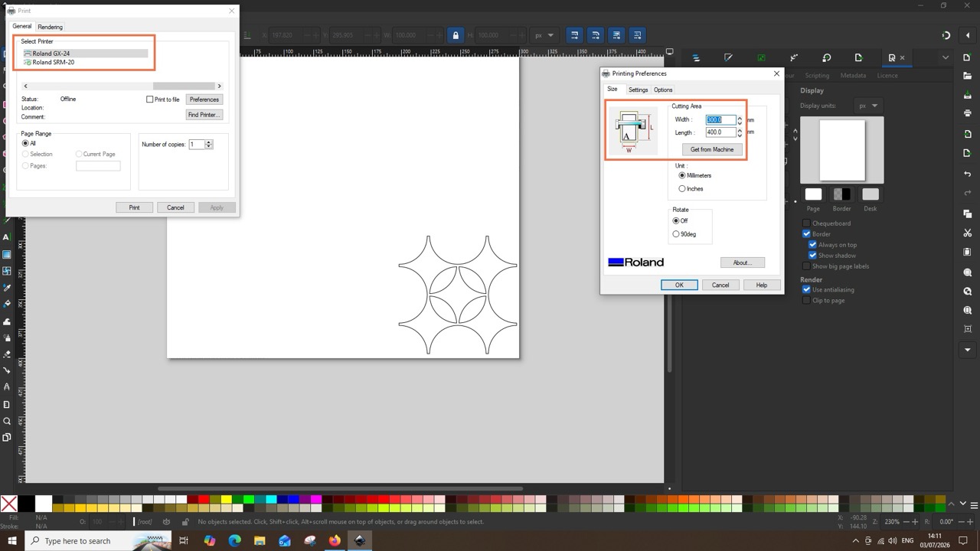Click the Preferences button in Print dialog
This screenshot has height=551, width=980.
pos(204,99)
